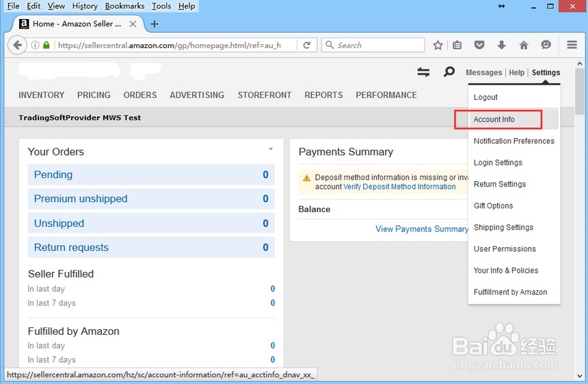
Task: Open the Settings dropdown menu
Action: [546, 72]
